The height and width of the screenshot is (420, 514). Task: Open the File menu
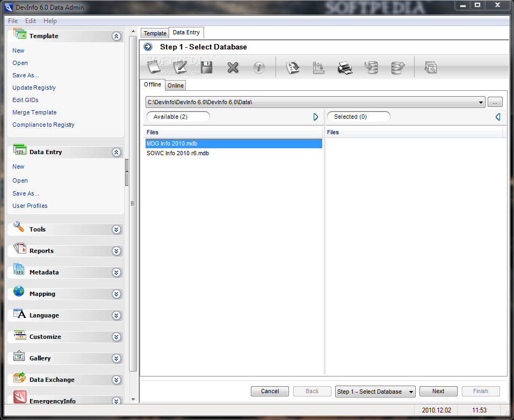click(13, 21)
